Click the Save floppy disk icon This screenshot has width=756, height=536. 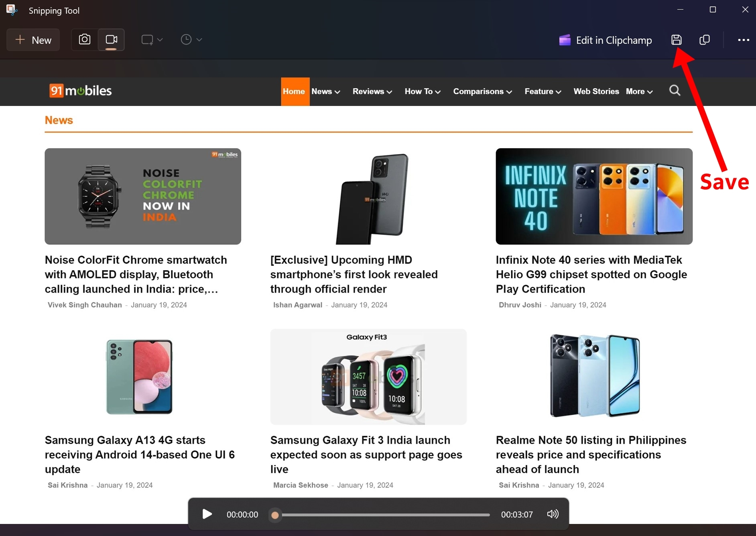click(676, 40)
